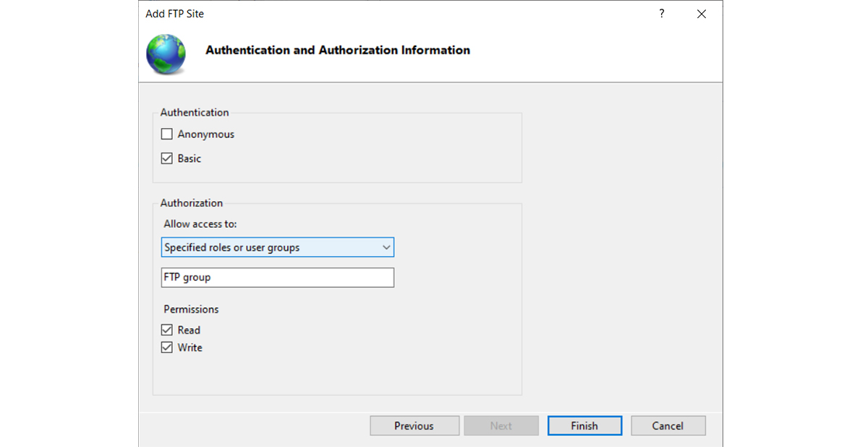The height and width of the screenshot is (447, 868).
Task: Enable Anonymous authentication
Action: 166,134
